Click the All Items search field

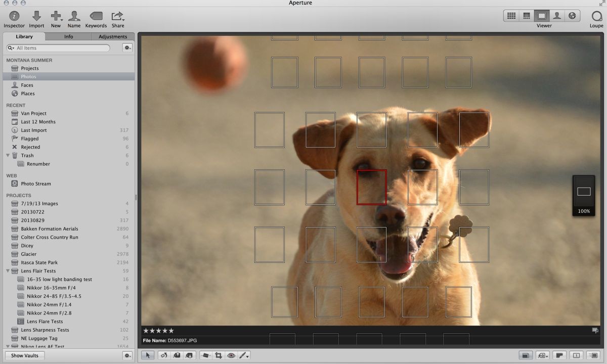tap(58, 48)
